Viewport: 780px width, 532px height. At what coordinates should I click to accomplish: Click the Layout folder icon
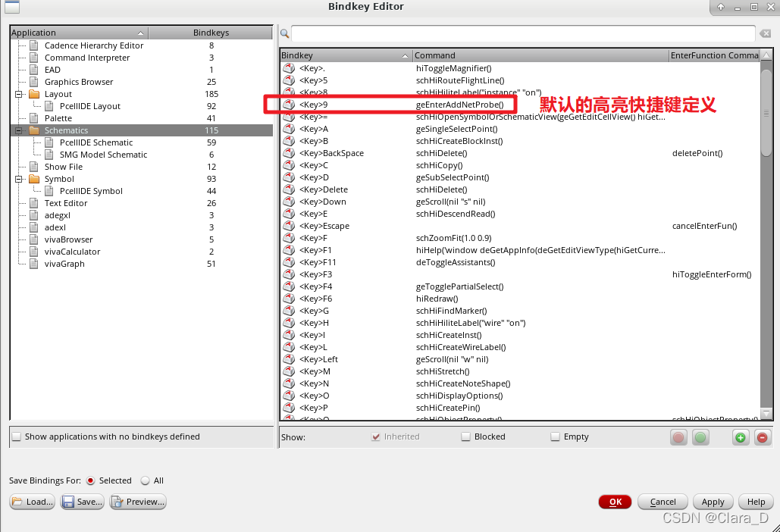point(34,94)
